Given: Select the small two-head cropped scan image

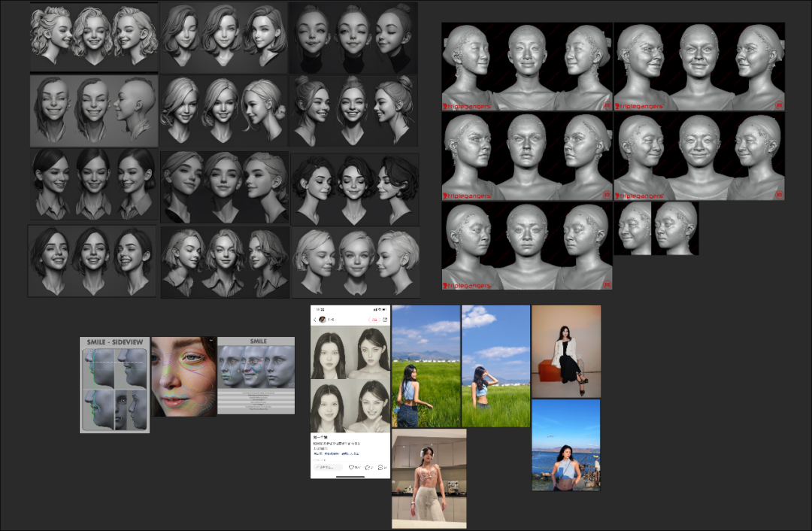Looking at the screenshot, I should click(x=656, y=229).
